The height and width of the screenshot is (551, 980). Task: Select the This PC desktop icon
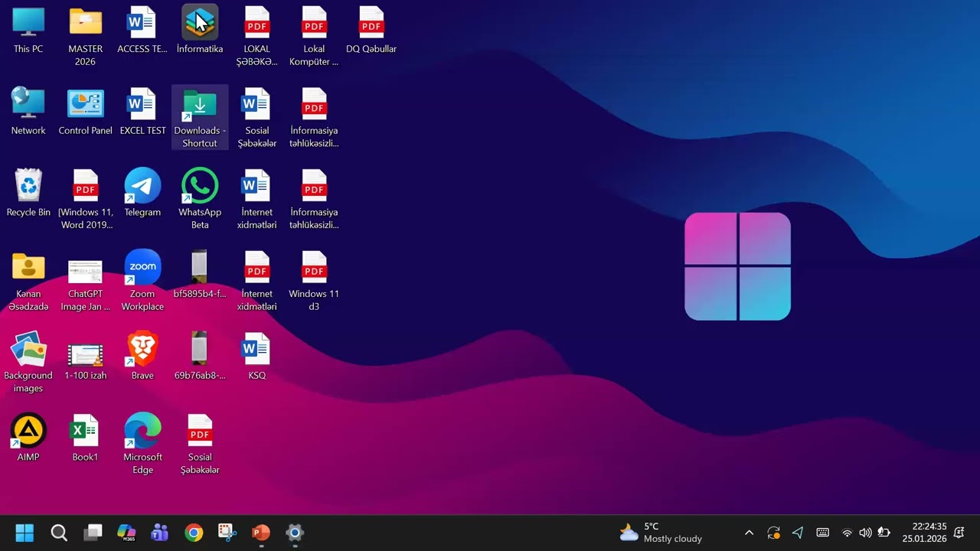click(x=28, y=31)
